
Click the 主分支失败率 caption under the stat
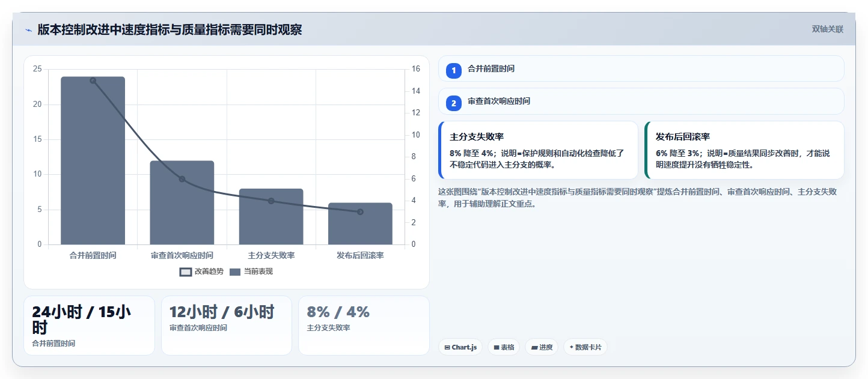[328, 328]
